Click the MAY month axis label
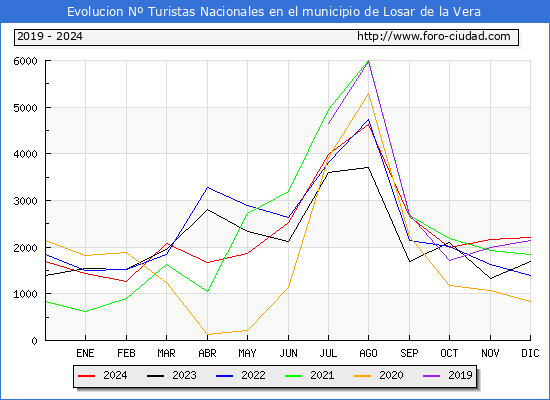This screenshot has width=550, height=400. click(247, 353)
